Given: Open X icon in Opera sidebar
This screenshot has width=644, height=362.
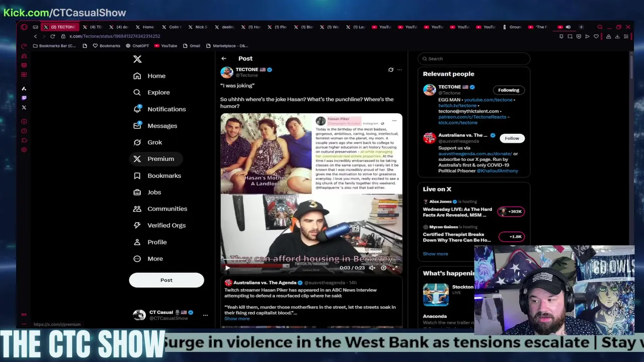Looking at the screenshot, I should click(24, 108).
